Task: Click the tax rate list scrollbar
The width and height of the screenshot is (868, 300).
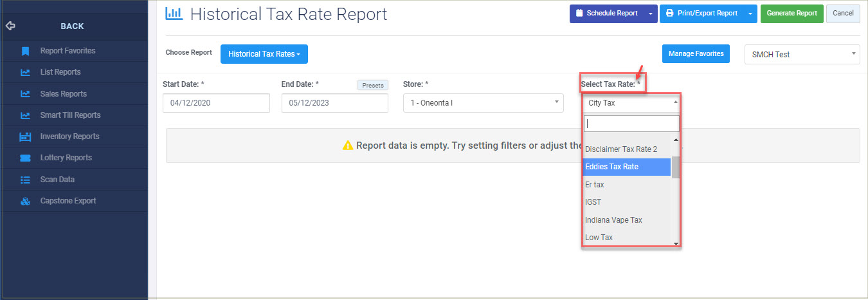Action: point(676,167)
